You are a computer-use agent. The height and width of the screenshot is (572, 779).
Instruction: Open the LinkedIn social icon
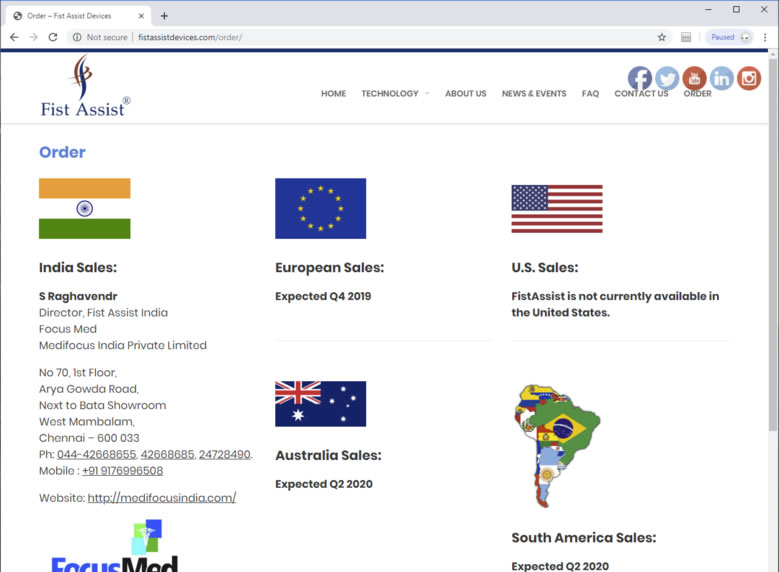[x=721, y=78]
